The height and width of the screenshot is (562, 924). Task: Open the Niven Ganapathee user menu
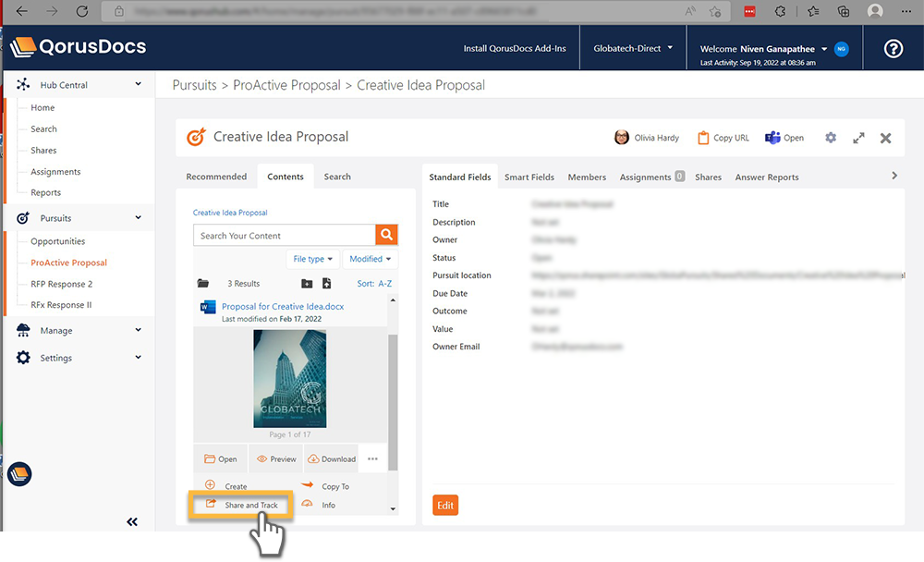click(x=763, y=49)
